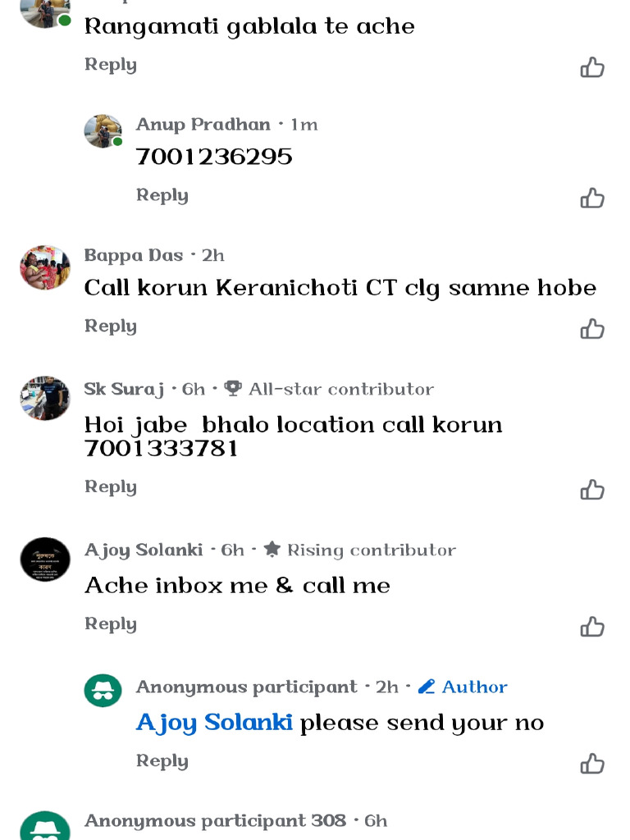Reply to the 7001236295 comment

[162, 195]
